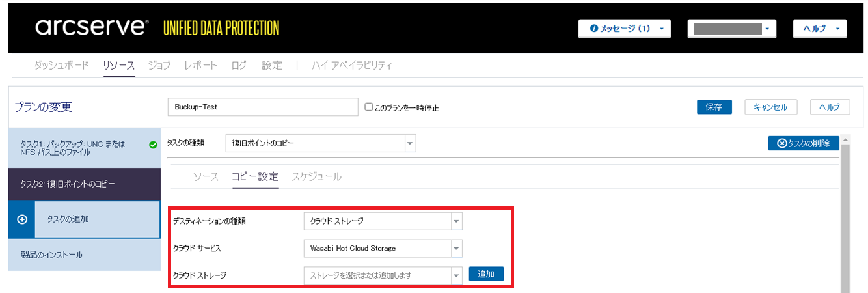Click the plus icon beside タスクの追加

(21, 219)
